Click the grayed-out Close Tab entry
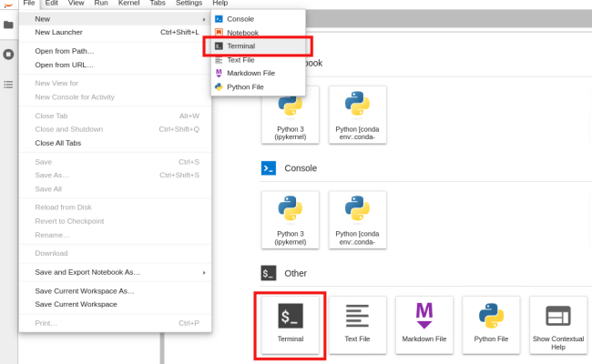 (x=115, y=116)
